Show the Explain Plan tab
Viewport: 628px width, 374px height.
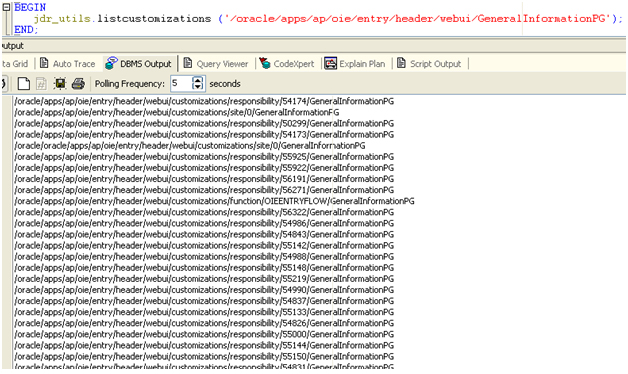click(x=355, y=64)
